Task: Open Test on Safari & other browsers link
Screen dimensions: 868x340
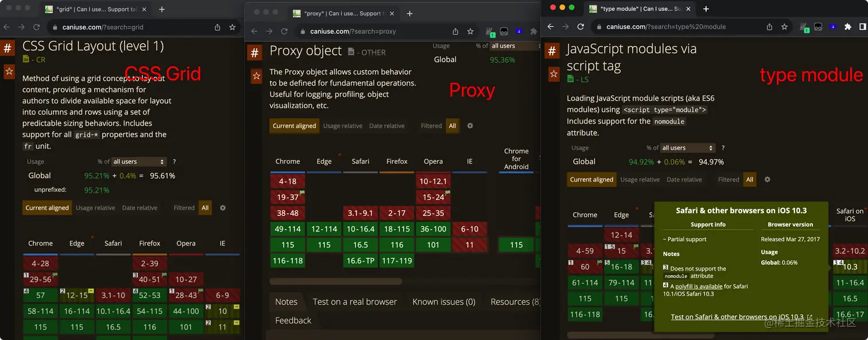Action: click(741, 317)
